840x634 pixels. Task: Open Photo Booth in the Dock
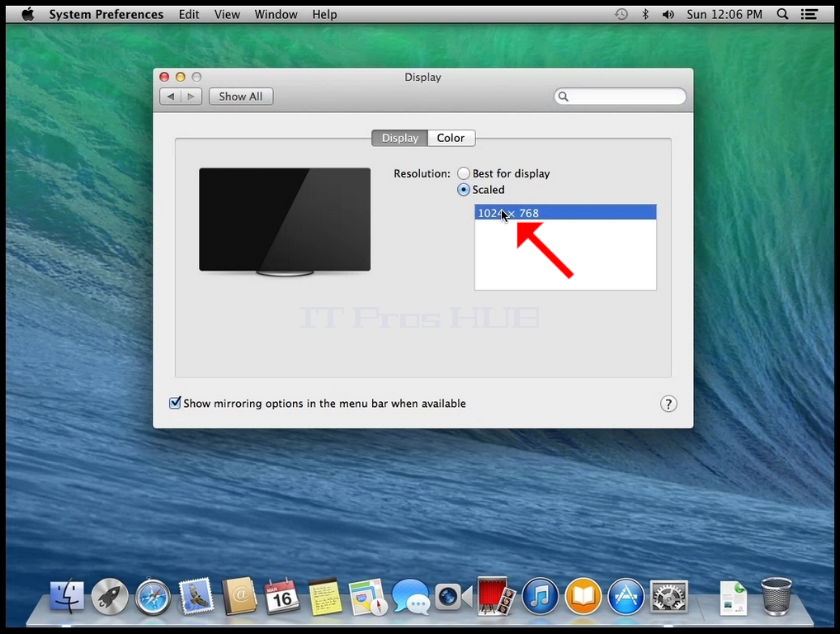coord(496,596)
